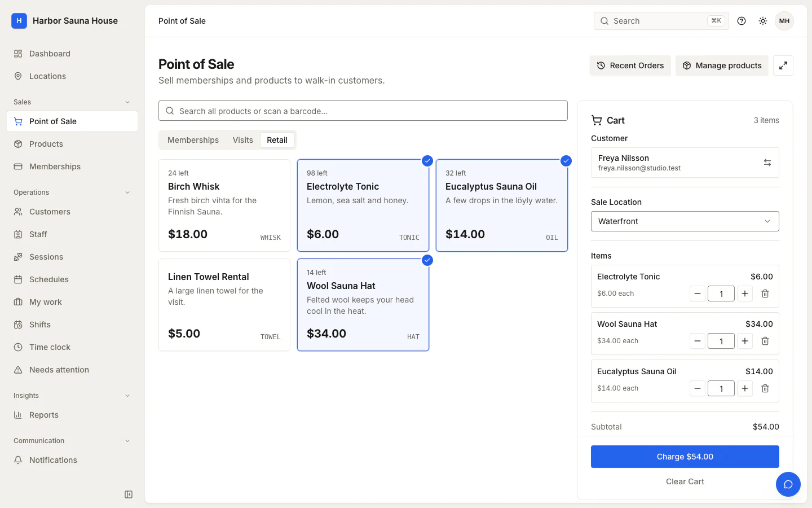
Task: Open Reports page
Action: [72, 415]
